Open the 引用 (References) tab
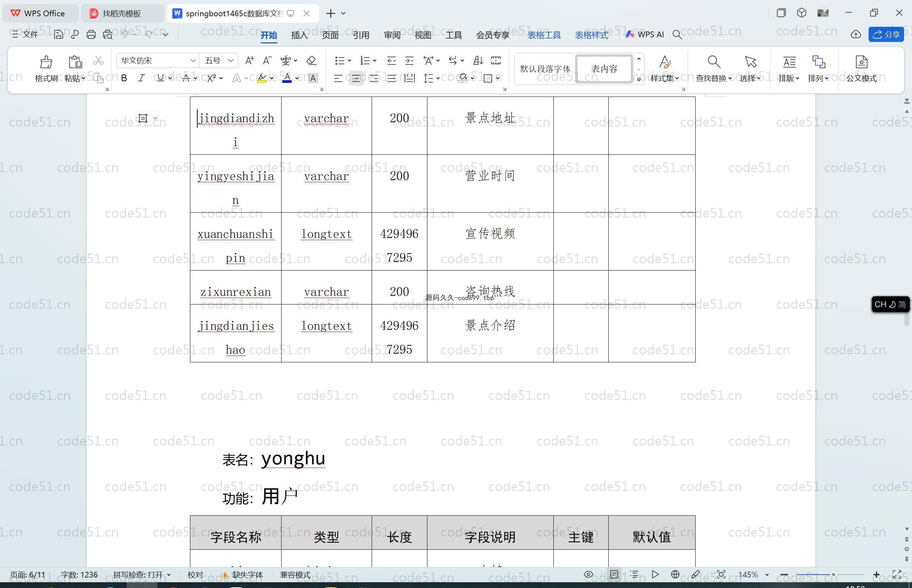Image resolution: width=912 pixels, height=588 pixels. coord(361,35)
